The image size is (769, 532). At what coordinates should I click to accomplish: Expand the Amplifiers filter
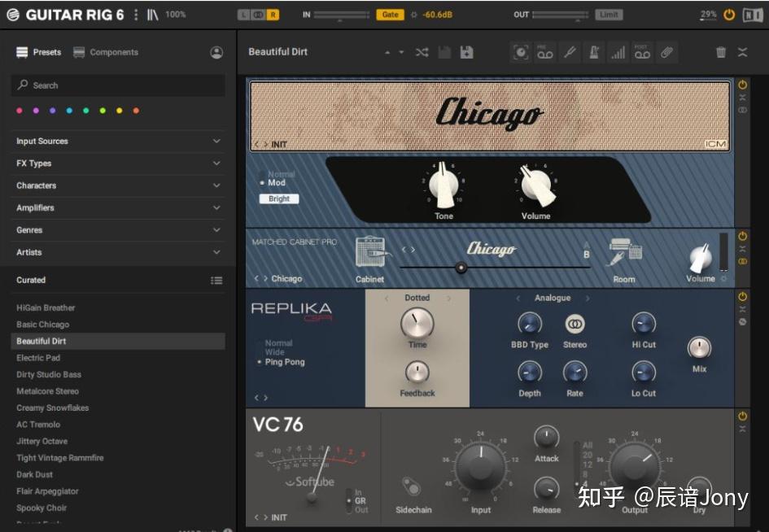(118, 208)
